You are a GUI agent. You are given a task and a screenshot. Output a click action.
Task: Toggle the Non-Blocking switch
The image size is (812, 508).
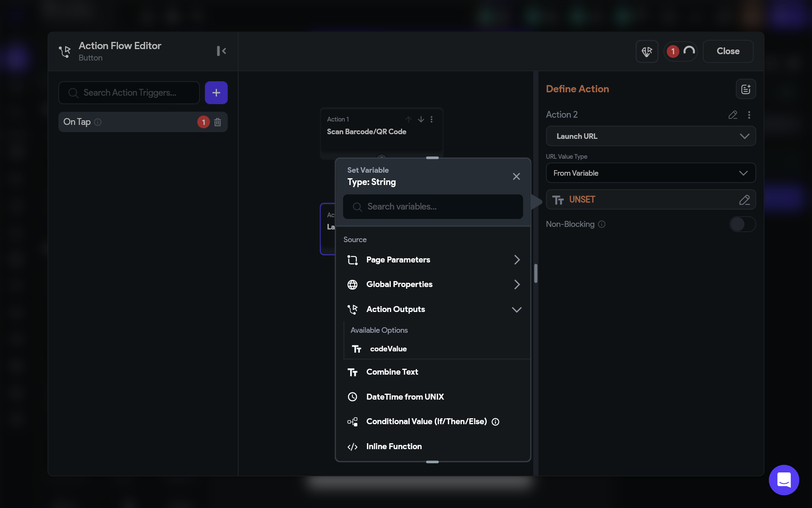[742, 224]
